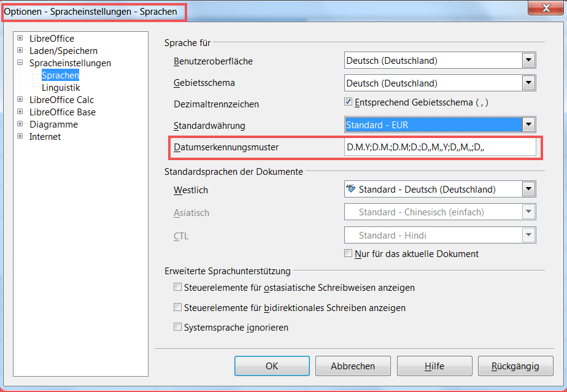This screenshot has height=392, width=567.
Task: Expand the LibreOffice Calc branch
Action: pyautogui.click(x=20, y=99)
